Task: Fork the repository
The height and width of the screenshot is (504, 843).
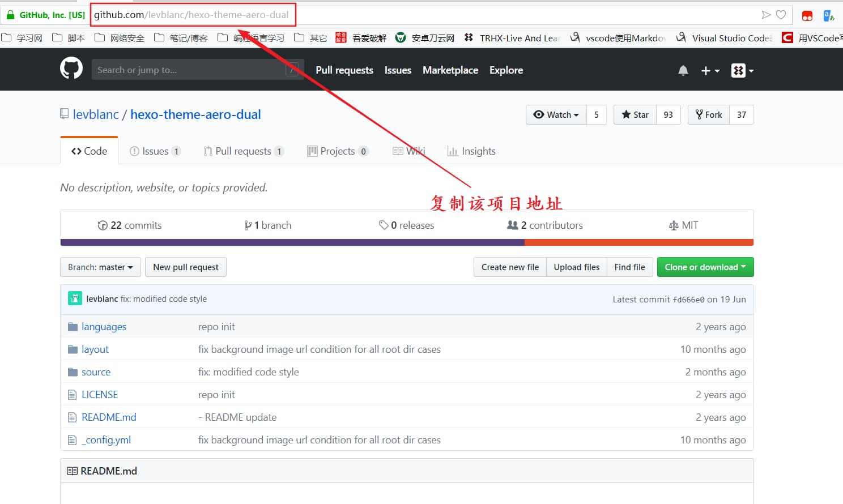Action: click(x=709, y=114)
